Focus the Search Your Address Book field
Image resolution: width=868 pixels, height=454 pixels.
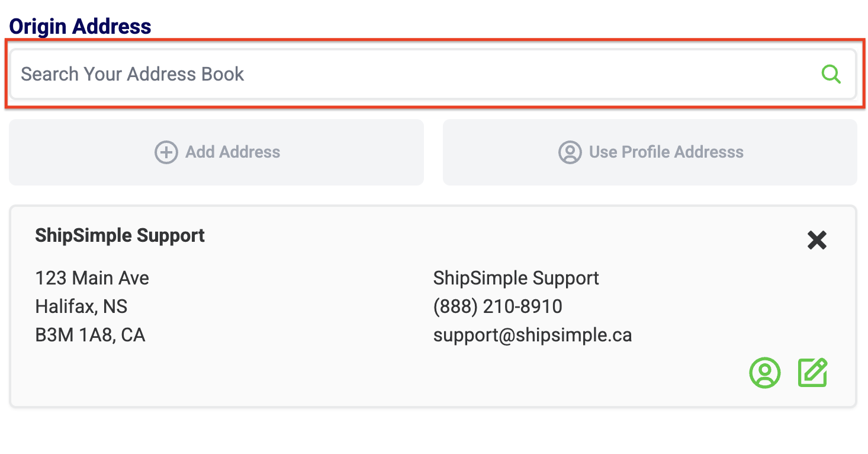click(x=414, y=74)
